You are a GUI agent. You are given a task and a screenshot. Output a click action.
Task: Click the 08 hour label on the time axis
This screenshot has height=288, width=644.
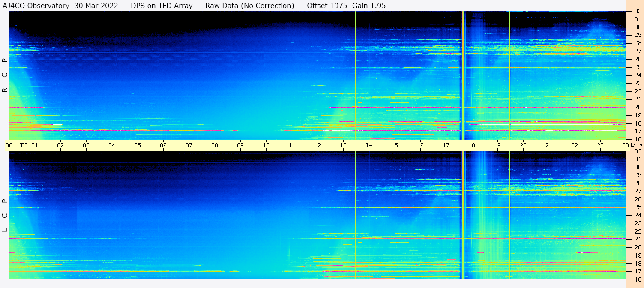[x=215, y=145]
